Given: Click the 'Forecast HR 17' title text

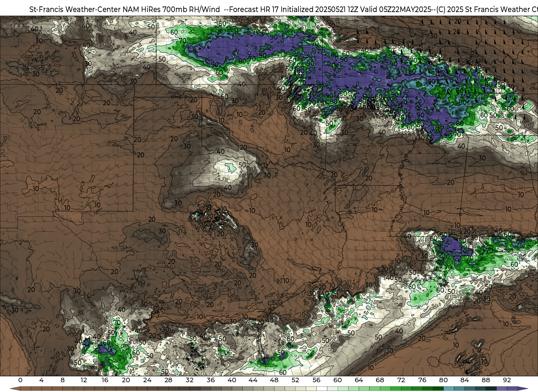Looking at the screenshot, I should [x=254, y=9].
